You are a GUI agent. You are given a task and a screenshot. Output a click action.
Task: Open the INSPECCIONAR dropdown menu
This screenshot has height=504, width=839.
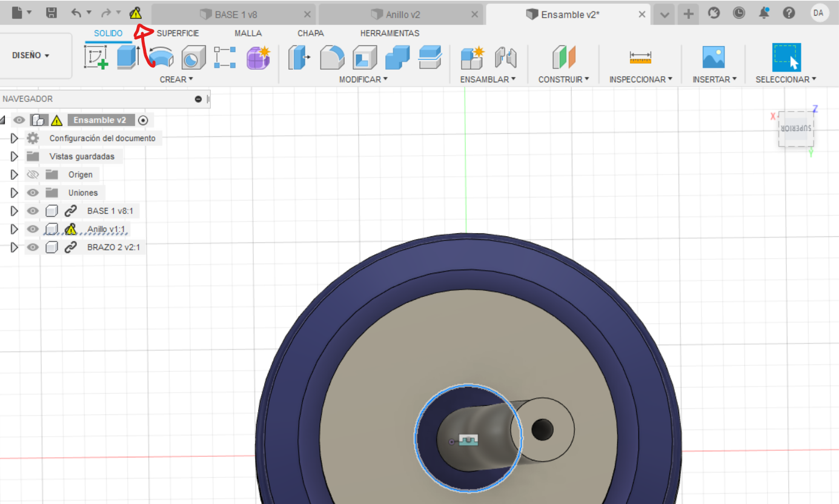click(x=641, y=79)
